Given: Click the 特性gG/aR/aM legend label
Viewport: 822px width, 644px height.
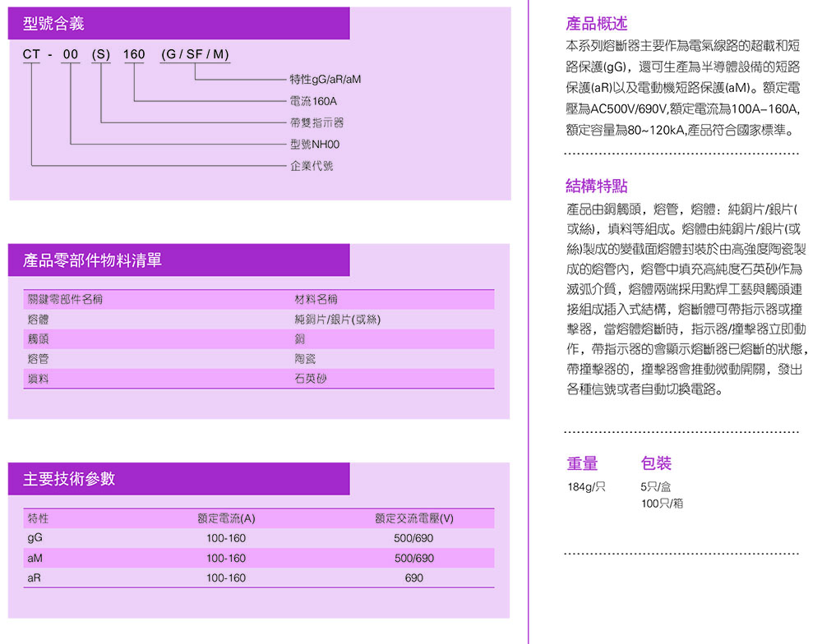Looking at the screenshot, I should [x=326, y=80].
